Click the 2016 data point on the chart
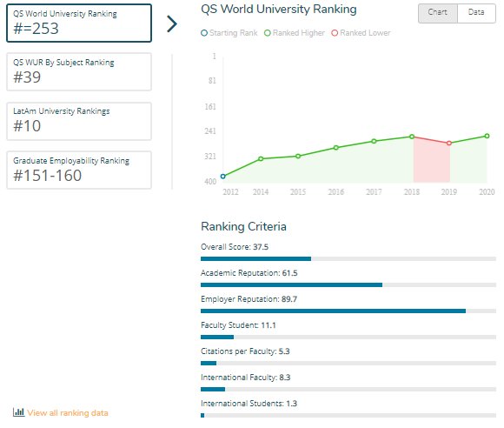The width and height of the screenshot is (504, 428). [336, 148]
